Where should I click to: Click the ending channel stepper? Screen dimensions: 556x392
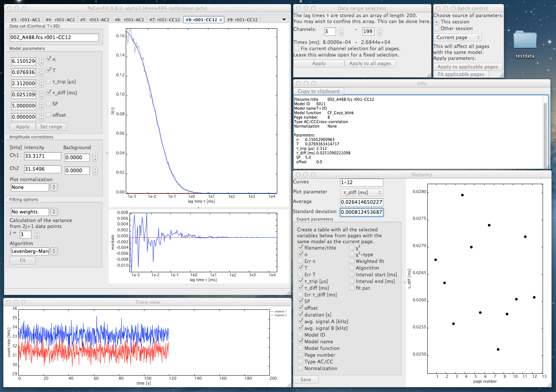pos(380,32)
